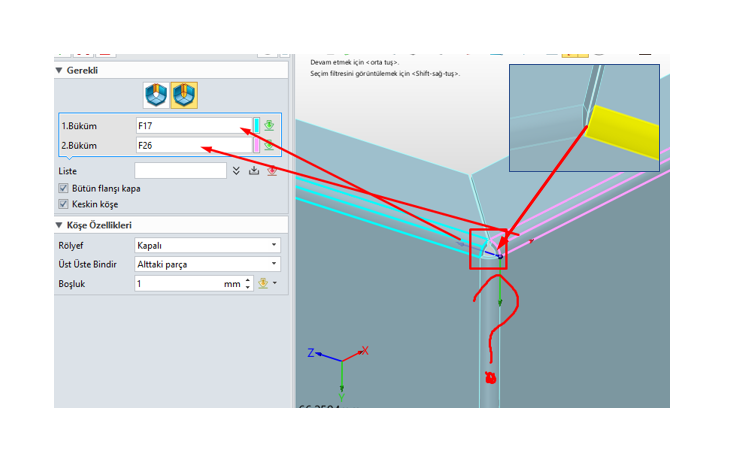Click the 'Seçim filtresini görüntülemek' hint text
Screen dimensions: 744x464
click(x=385, y=74)
